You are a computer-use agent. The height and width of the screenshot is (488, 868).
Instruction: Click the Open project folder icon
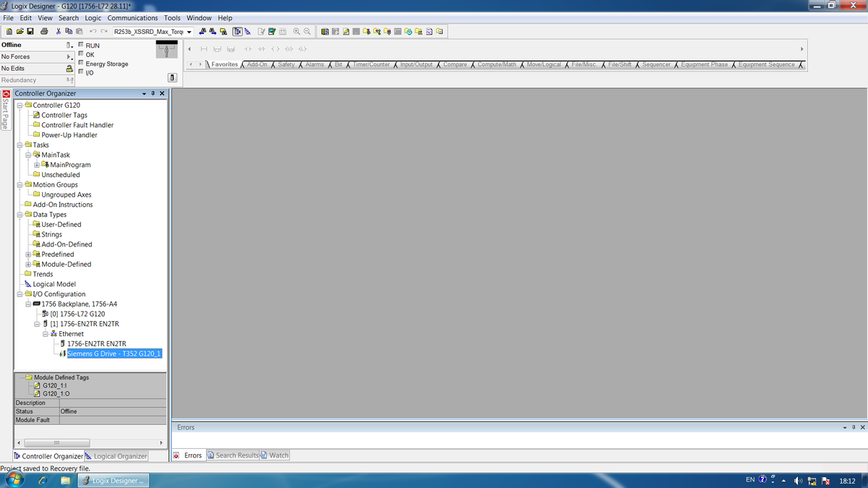pos(19,32)
